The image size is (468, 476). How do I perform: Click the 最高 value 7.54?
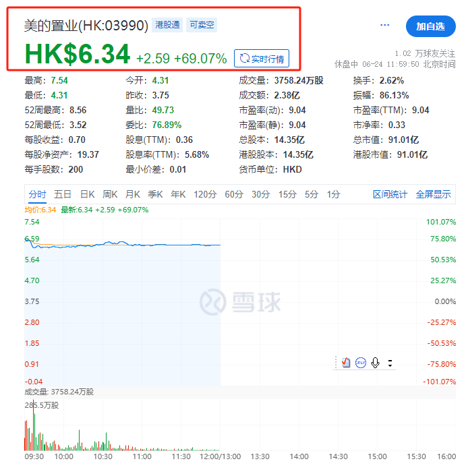tap(59, 80)
